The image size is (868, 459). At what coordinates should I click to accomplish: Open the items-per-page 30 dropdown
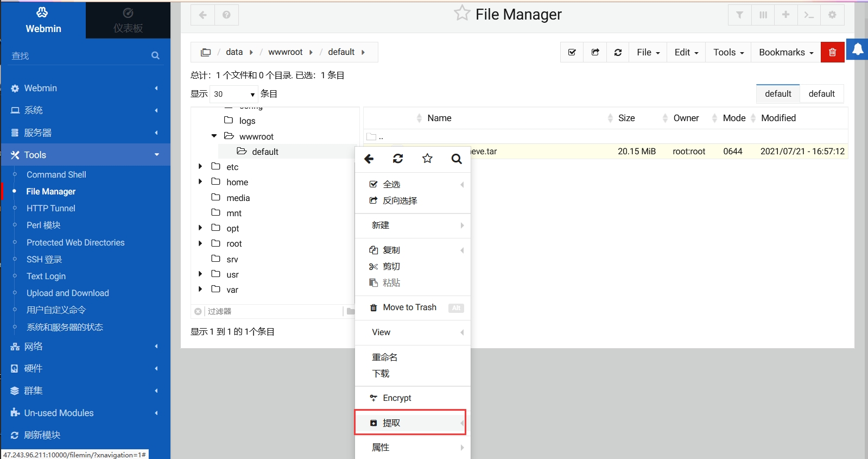pyautogui.click(x=233, y=94)
